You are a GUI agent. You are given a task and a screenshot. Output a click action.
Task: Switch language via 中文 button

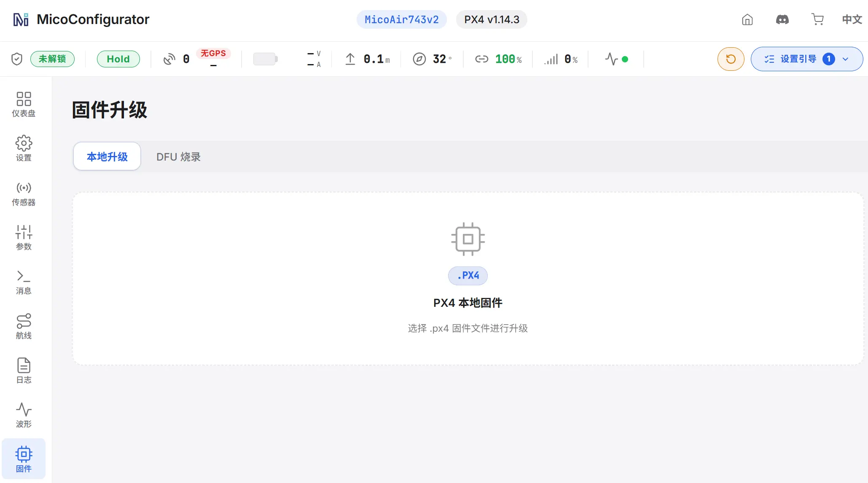click(x=852, y=19)
